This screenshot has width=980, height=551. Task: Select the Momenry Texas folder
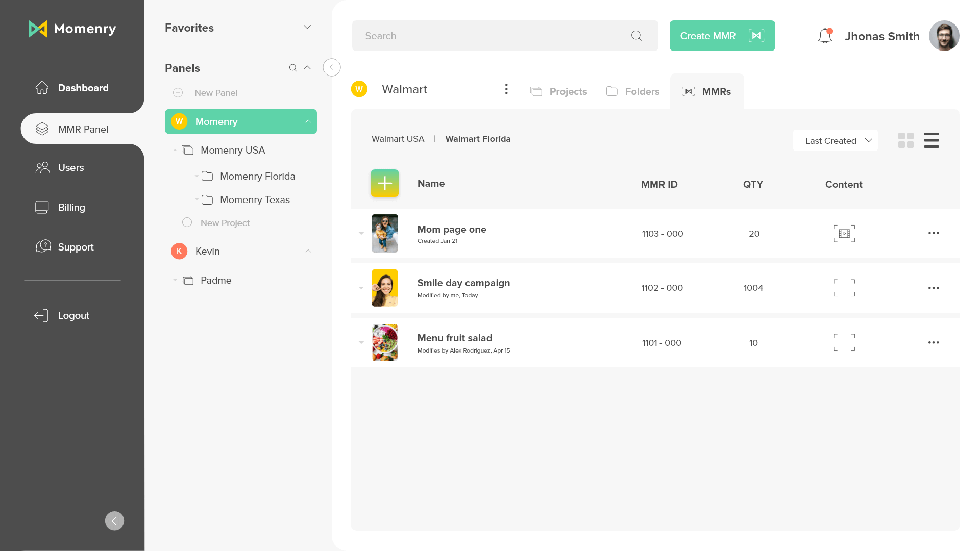point(246,199)
